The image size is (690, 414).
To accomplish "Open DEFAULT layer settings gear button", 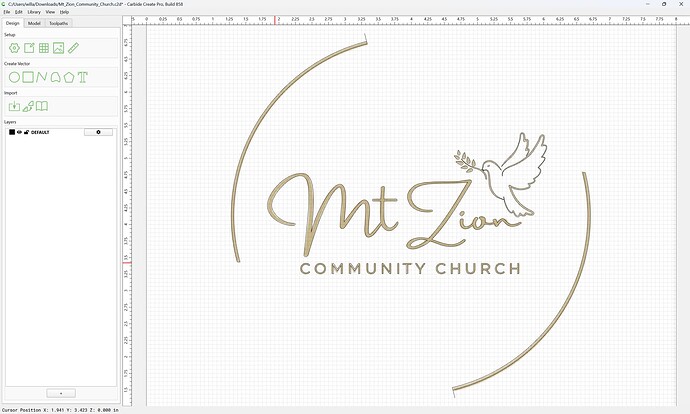I will (x=98, y=132).
